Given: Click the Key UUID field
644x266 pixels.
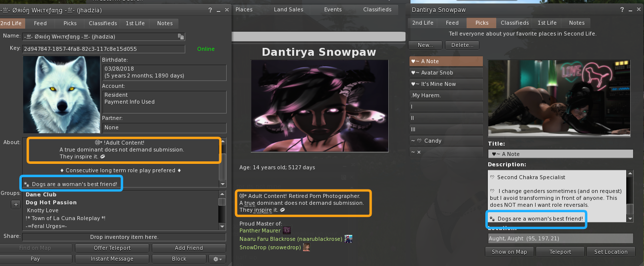Looking at the screenshot, I should click(104, 49).
